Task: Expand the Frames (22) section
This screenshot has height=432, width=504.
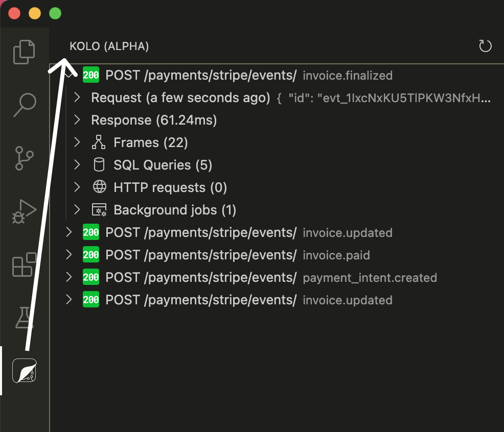Action: click(150, 142)
